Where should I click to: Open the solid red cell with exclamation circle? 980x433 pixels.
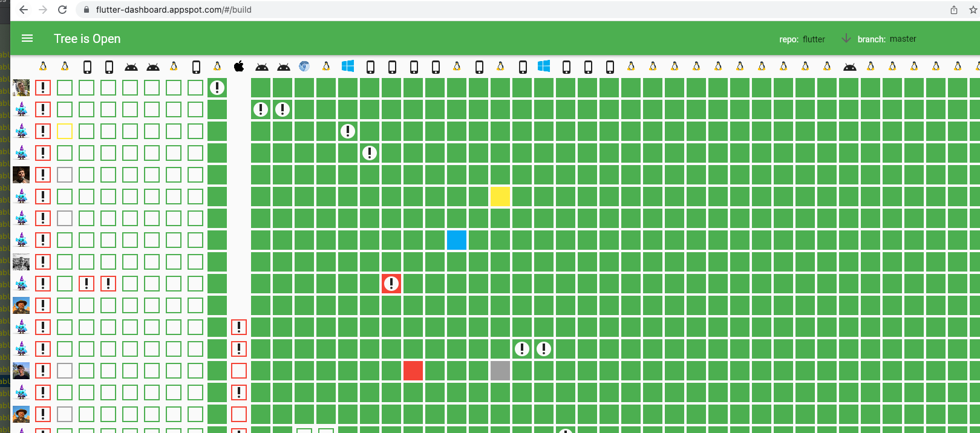pos(391,284)
